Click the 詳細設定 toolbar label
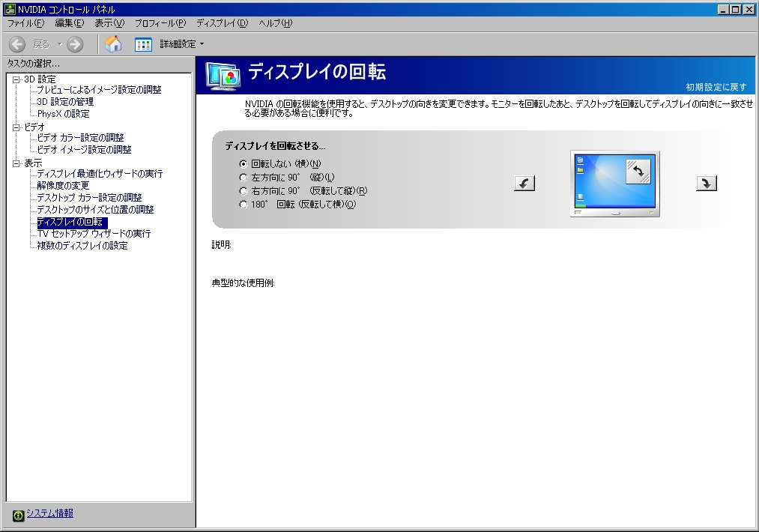Viewport: 759px width, 532px height. [178, 44]
